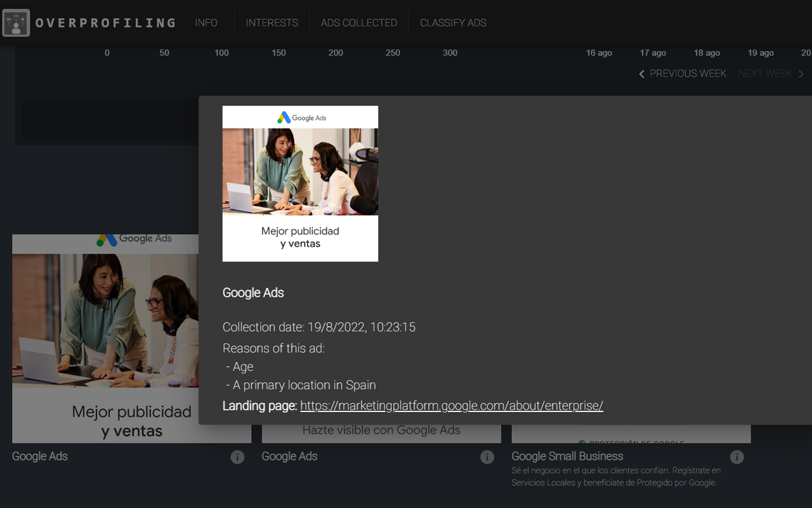Switch to the ADS COLLECTED tab
812x508 pixels.
(x=359, y=23)
